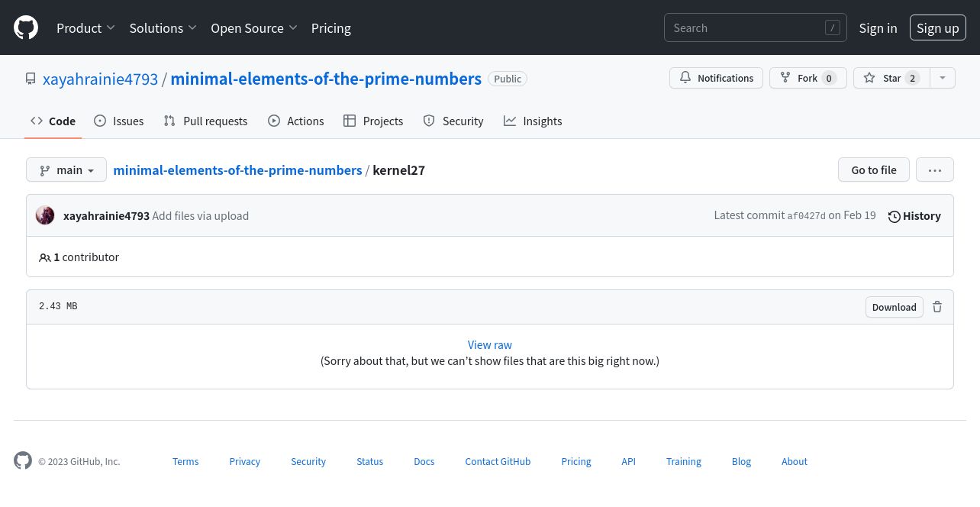Delete file using trash icon
This screenshot has height=507, width=980.
(x=937, y=307)
